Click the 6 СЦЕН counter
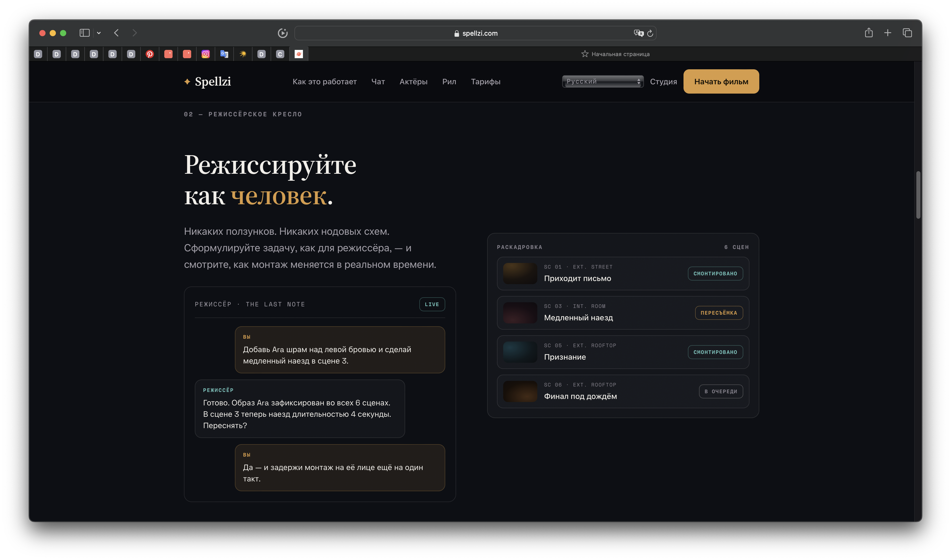Screen dimensions: 951x560 tap(736, 247)
